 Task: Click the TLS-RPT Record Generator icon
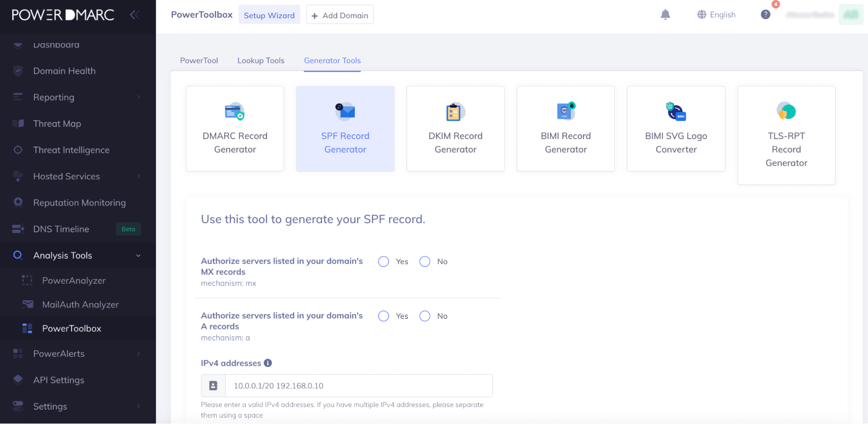[786, 111]
